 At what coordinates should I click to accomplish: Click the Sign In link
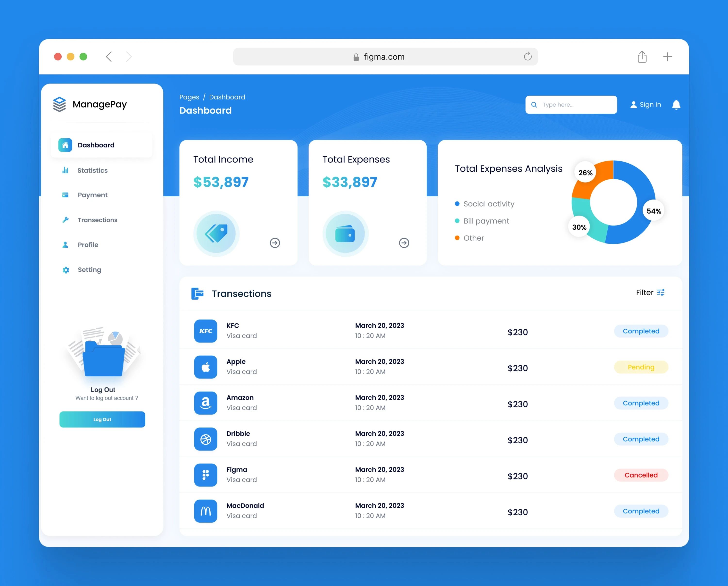pos(645,105)
